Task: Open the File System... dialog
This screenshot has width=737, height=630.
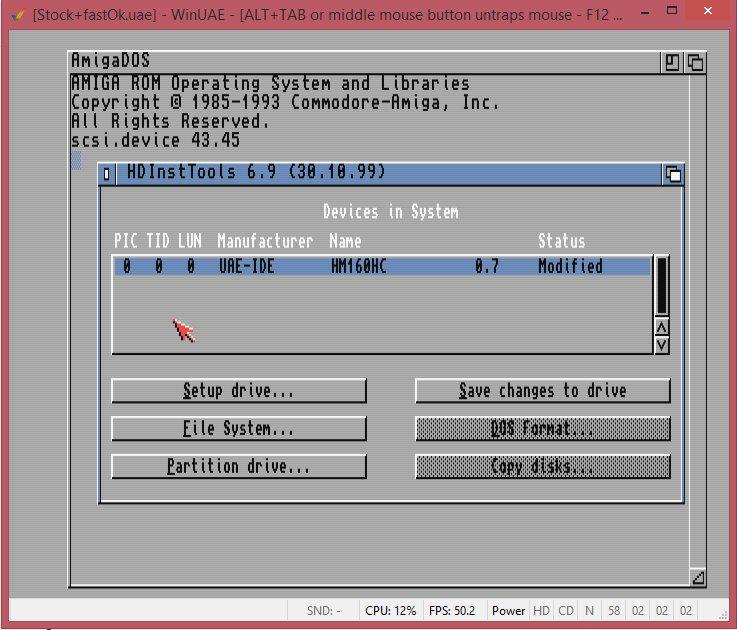Action: 239,428
